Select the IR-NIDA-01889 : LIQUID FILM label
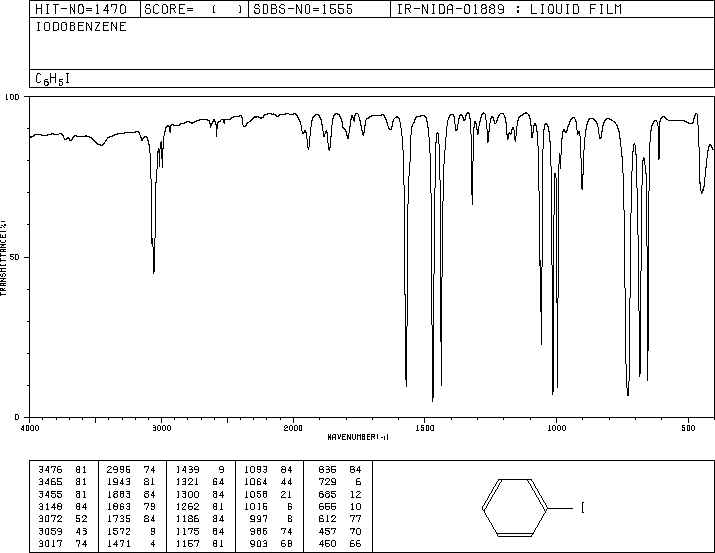Image resolution: width=715 pixels, height=553 pixels. [x=509, y=9]
